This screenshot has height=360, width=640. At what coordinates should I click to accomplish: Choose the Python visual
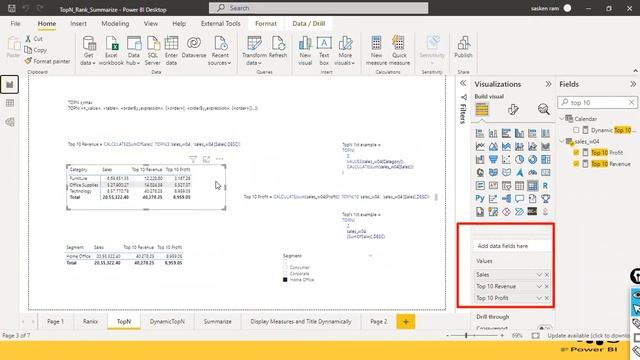click(480, 199)
